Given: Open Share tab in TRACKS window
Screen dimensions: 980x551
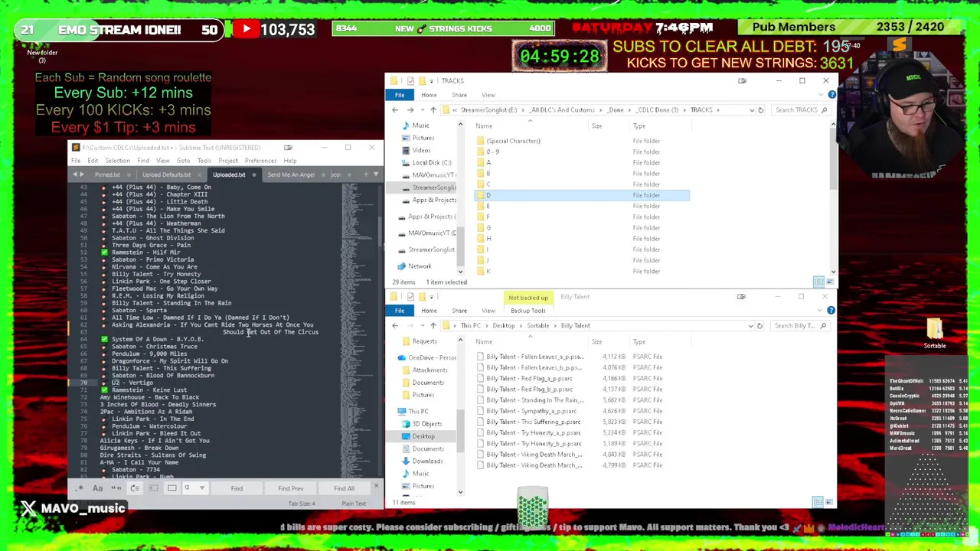Looking at the screenshot, I should 459,95.
